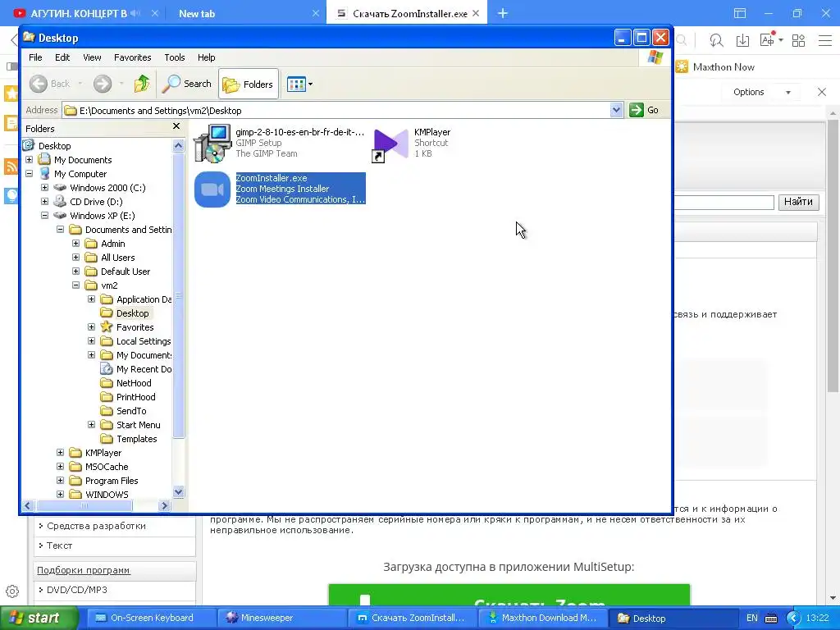Image resolution: width=840 pixels, height=630 pixels.
Task: Collapse My Computer tree node
Action: tap(30, 174)
